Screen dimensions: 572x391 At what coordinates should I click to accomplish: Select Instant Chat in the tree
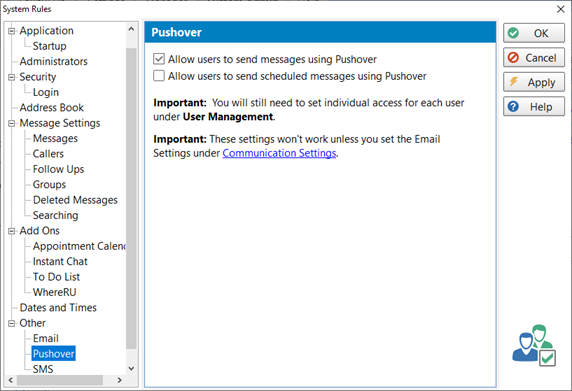click(60, 262)
